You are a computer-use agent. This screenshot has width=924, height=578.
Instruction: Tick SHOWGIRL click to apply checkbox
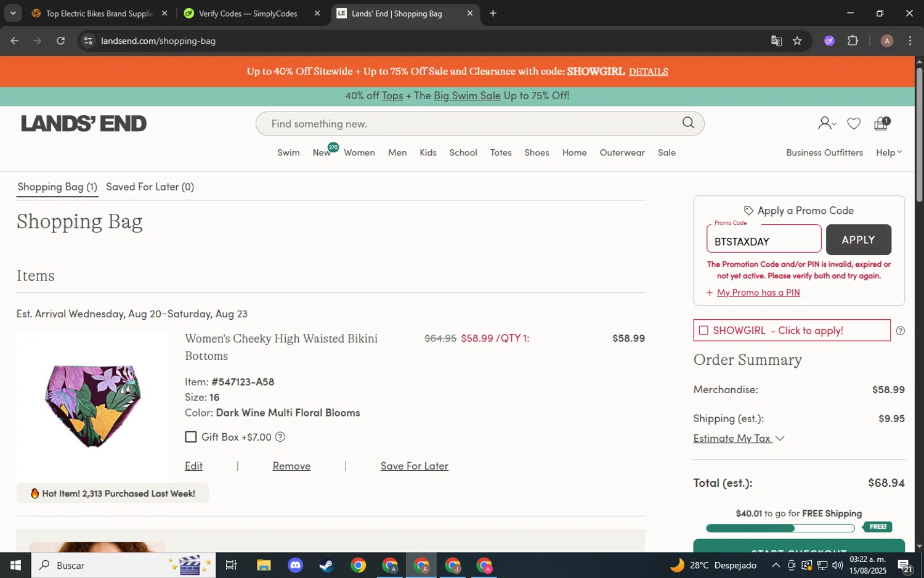click(703, 330)
